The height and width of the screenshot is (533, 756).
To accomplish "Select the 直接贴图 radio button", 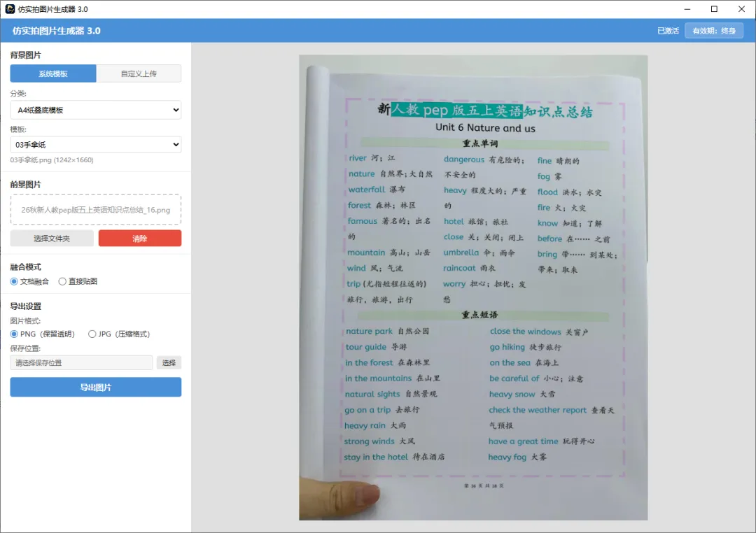I will click(x=62, y=281).
